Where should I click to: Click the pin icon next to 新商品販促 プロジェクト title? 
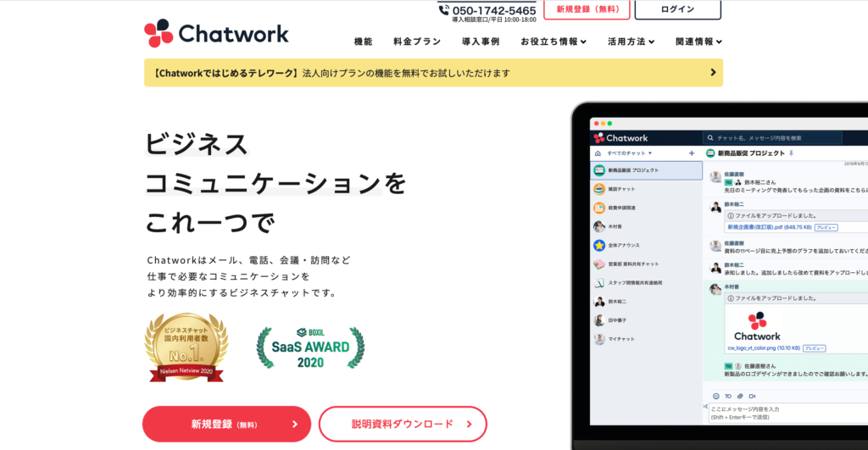[791, 153]
